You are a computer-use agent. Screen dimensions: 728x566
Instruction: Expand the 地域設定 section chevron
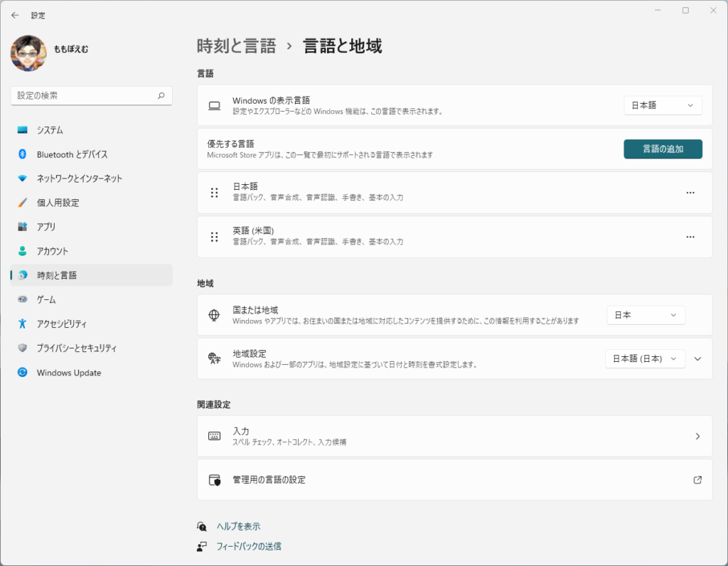[x=697, y=359]
